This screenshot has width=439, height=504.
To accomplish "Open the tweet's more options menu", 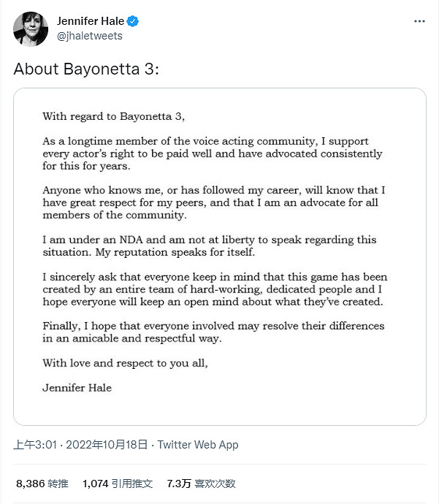I will click(x=419, y=21).
